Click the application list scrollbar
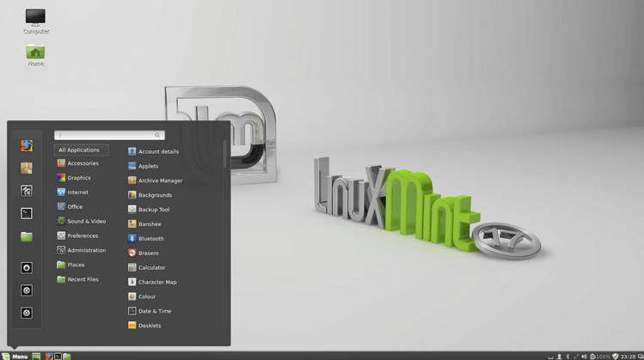Screen dimensions: 644x360 tap(224, 154)
